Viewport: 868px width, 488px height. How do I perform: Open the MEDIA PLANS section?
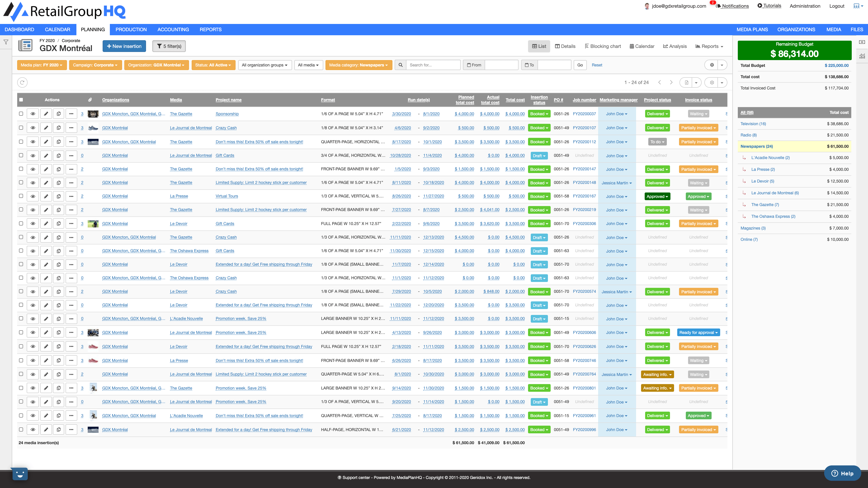coord(752,29)
